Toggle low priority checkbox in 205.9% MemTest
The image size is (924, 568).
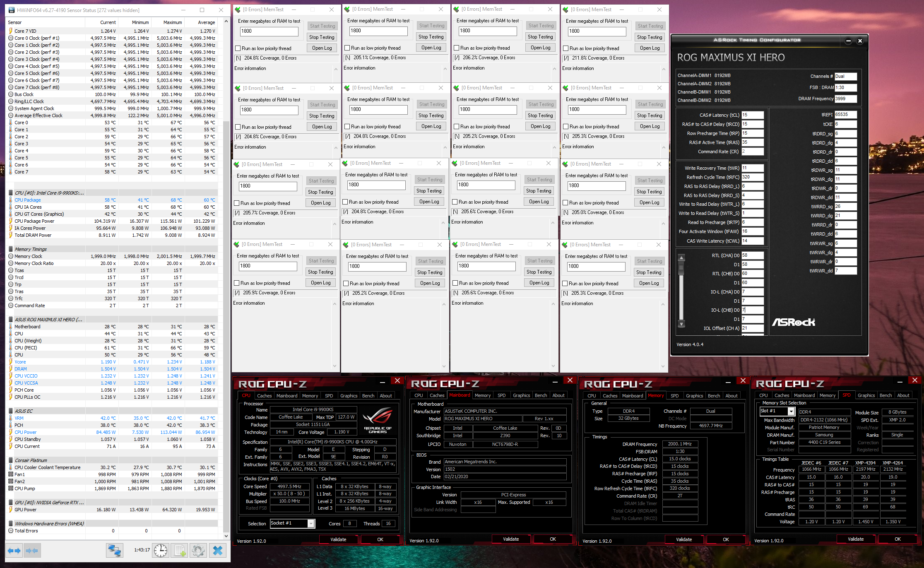pos(237,283)
